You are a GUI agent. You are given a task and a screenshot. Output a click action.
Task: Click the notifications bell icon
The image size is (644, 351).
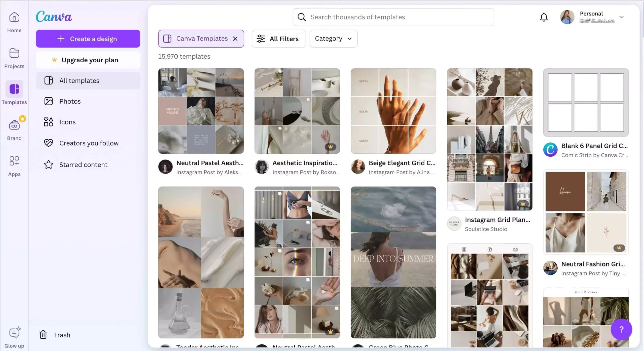pyautogui.click(x=544, y=17)
